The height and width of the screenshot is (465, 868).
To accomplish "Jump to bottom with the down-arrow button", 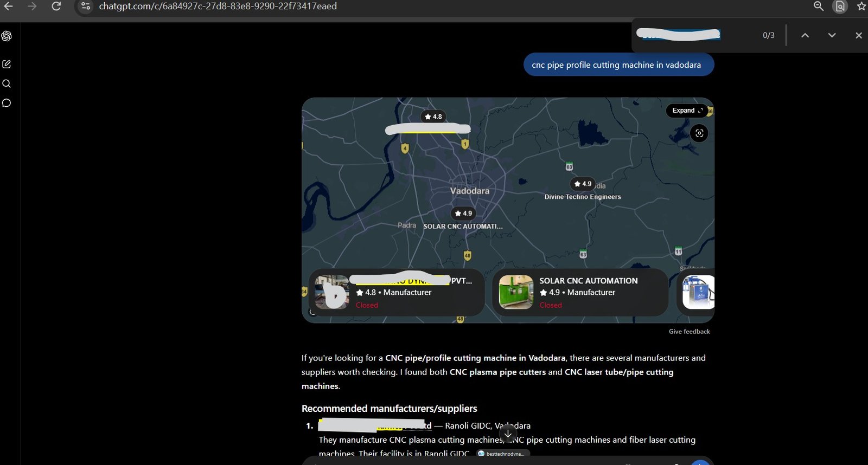I will (508, 434).
